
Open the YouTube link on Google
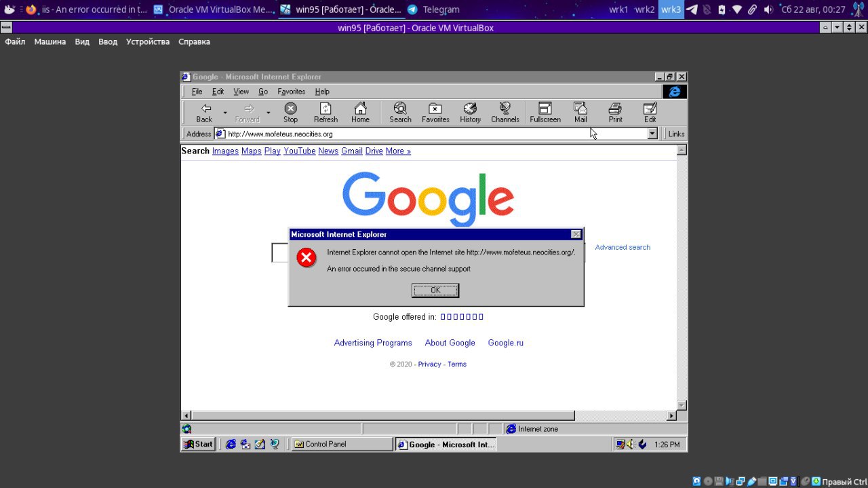(300, 151)
